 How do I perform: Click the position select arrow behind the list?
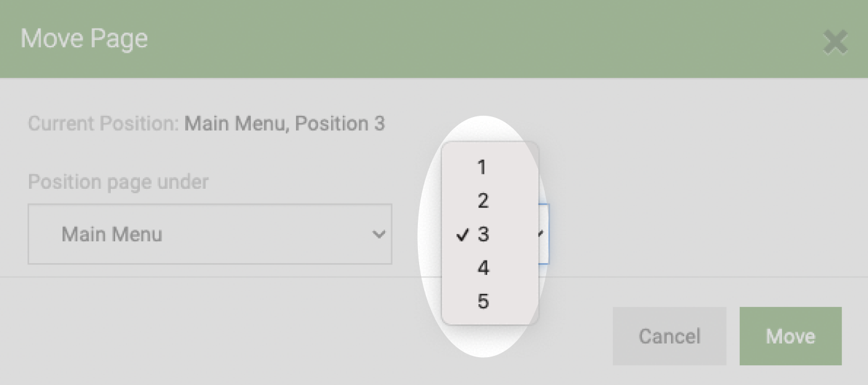click(541, 234)
